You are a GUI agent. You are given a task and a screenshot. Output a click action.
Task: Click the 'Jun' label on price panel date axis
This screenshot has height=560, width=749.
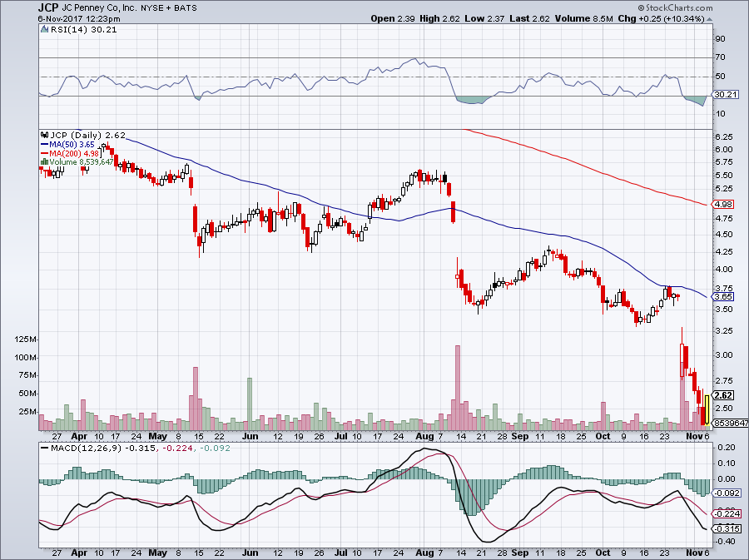[250, 436]
